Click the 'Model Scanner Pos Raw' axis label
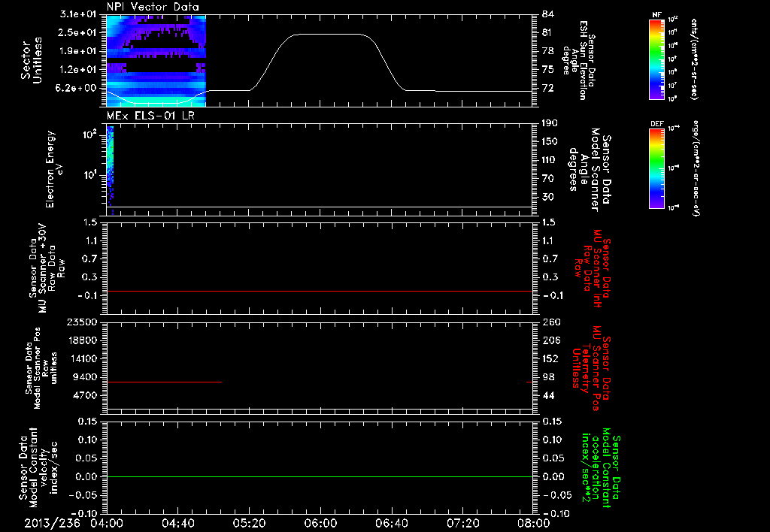This screenshot has height=532, width=770. pyautogui.click(x=41, y=368)
